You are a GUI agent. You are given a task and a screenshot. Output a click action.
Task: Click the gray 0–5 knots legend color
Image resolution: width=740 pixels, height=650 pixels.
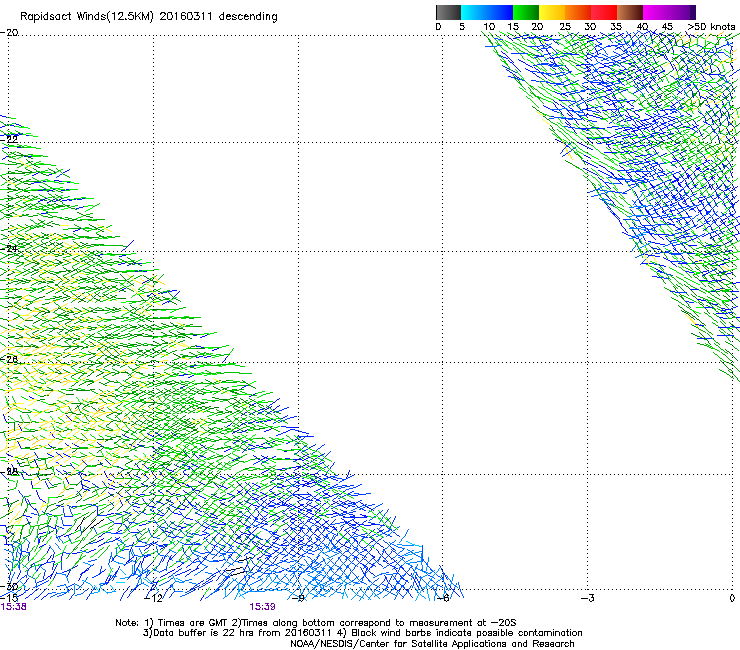[448, 12]
